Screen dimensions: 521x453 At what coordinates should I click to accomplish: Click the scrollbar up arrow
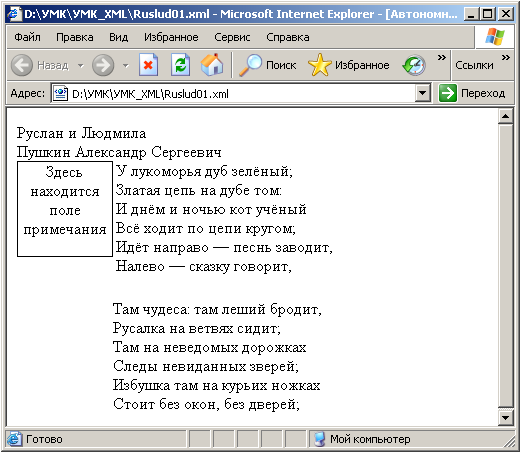pyautogui.click(x=505, y=116)
